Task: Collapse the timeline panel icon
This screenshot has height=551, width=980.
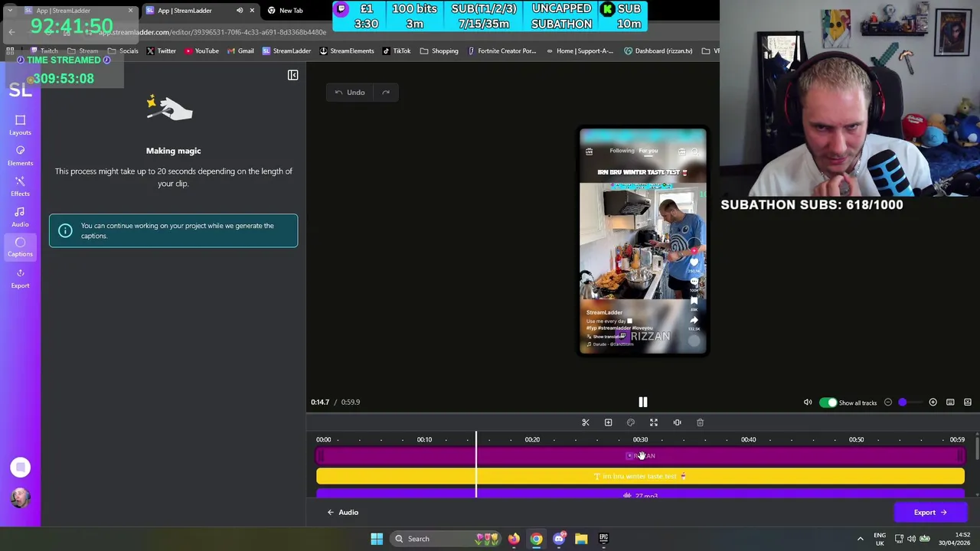Action: click(x=968, y=403)
